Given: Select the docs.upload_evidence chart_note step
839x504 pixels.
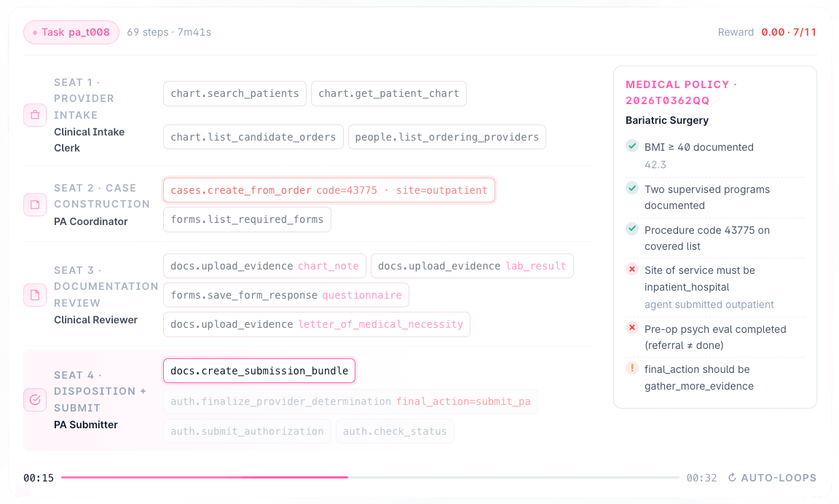Looking at the screenshot, I should [x=264, y=266].
